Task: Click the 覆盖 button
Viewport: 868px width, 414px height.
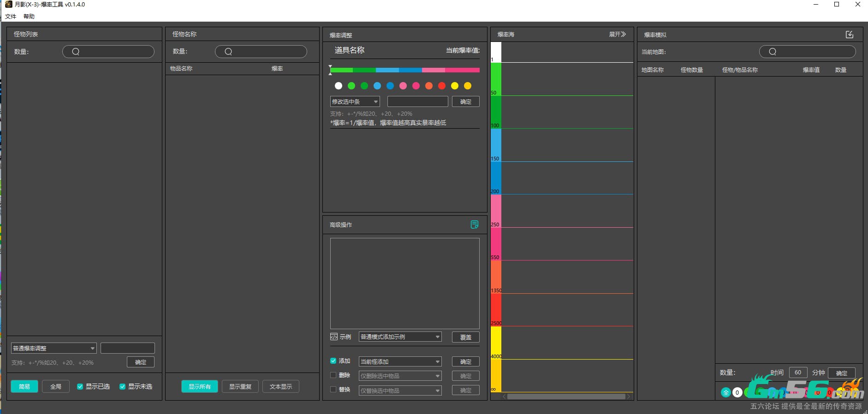Action: coord(466,337)
